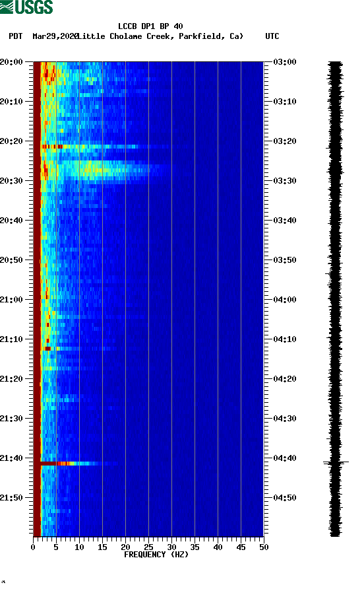Viewport: 364px width, 589px height.
Task: Select the title text 'LCCB DP1 BP 40'
Action: point(150,26)
